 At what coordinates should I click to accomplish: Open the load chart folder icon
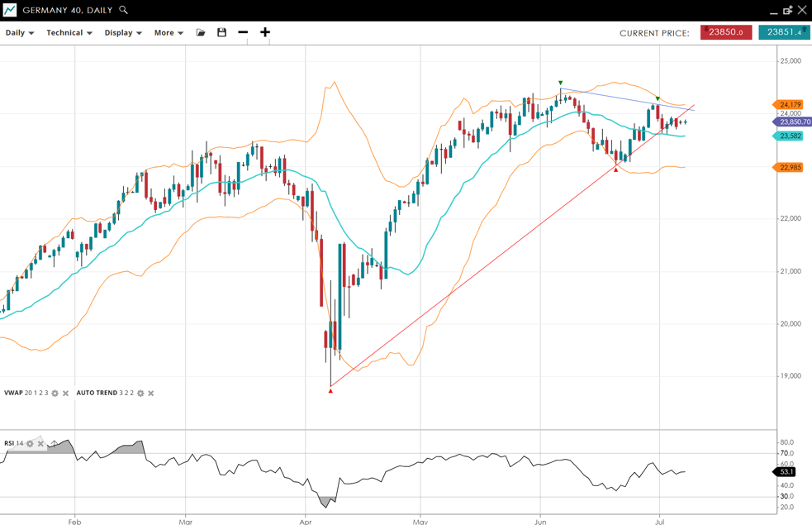pos(200,32)
